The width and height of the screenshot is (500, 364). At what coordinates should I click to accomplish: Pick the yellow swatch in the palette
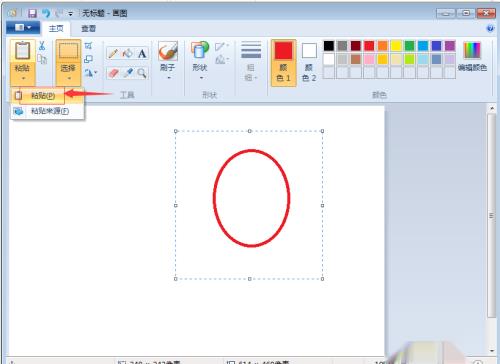point(396,46)
